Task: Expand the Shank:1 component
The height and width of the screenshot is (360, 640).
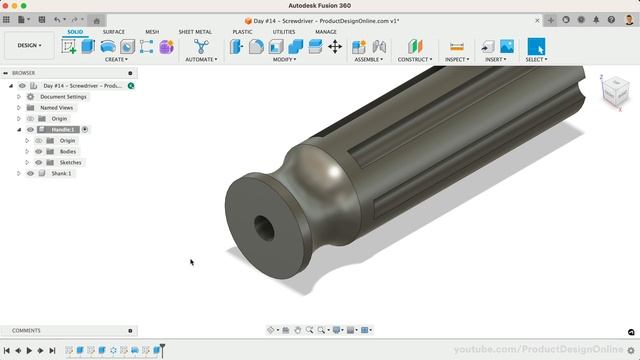Action: click(x=19, y=173)
